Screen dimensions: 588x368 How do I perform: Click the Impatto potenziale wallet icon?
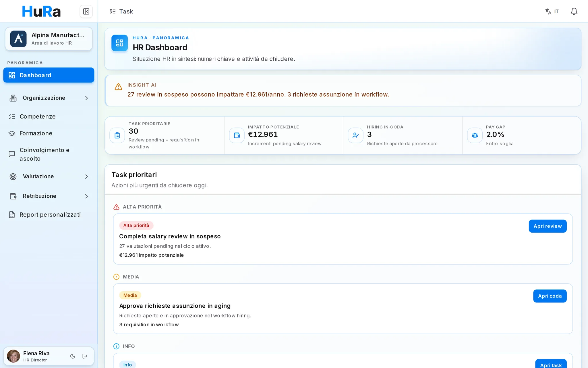pyautogui.click(x=237, y=135)
